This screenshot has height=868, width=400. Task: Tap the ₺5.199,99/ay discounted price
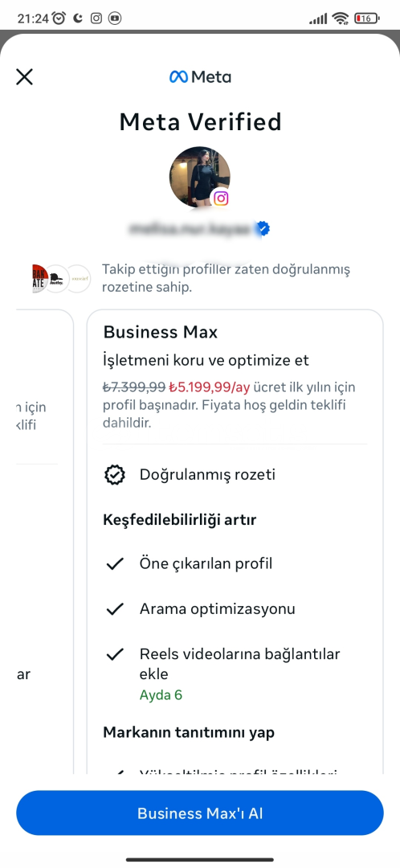[x=210, y=387]
